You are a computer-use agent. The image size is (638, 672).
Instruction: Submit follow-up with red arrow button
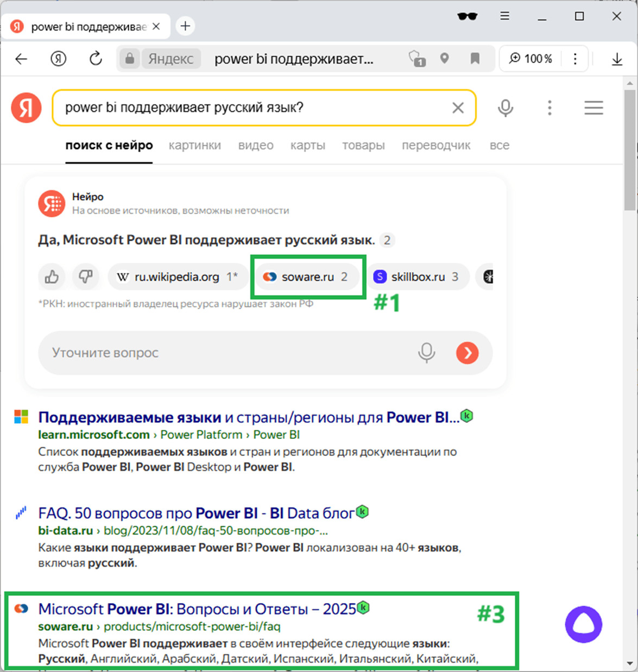(468, 353)
